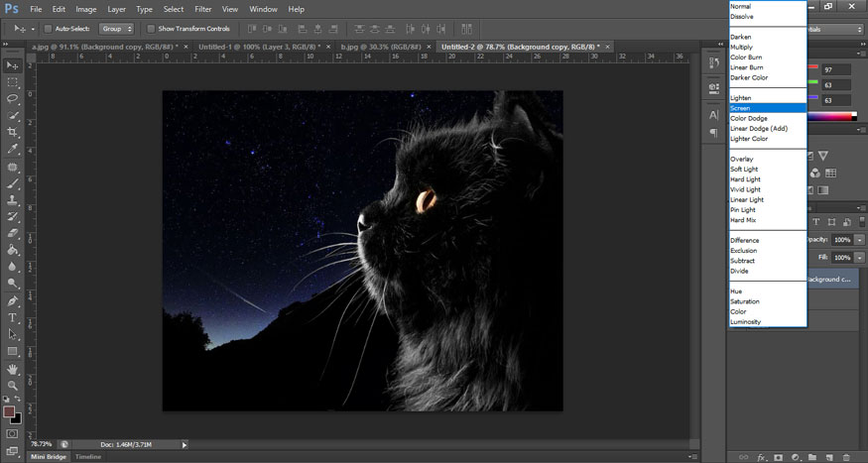Select the Quick Selection tool

click(x=12, y=116)
